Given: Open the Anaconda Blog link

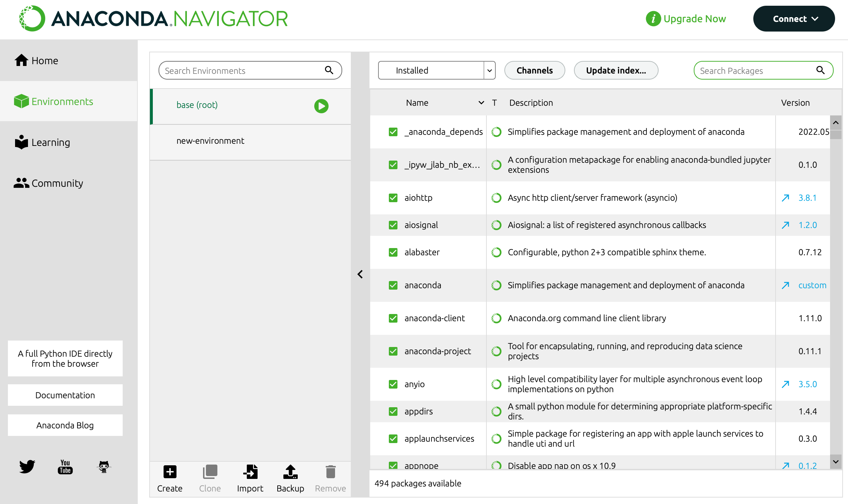Looking at the screenshot, I should [x=65, y=425].
